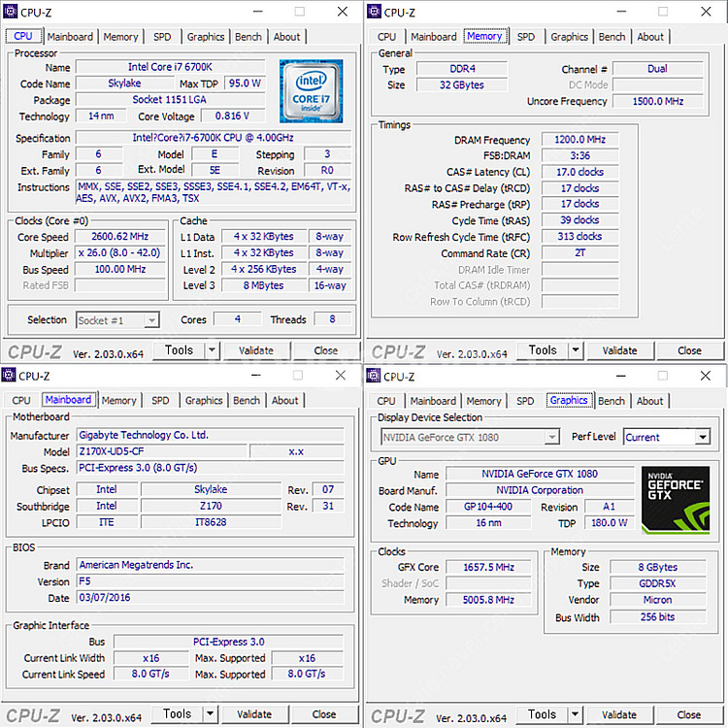Click Close button in Mainboard window
This screenshot has width=728, height=728.
(x=324, y=714)
